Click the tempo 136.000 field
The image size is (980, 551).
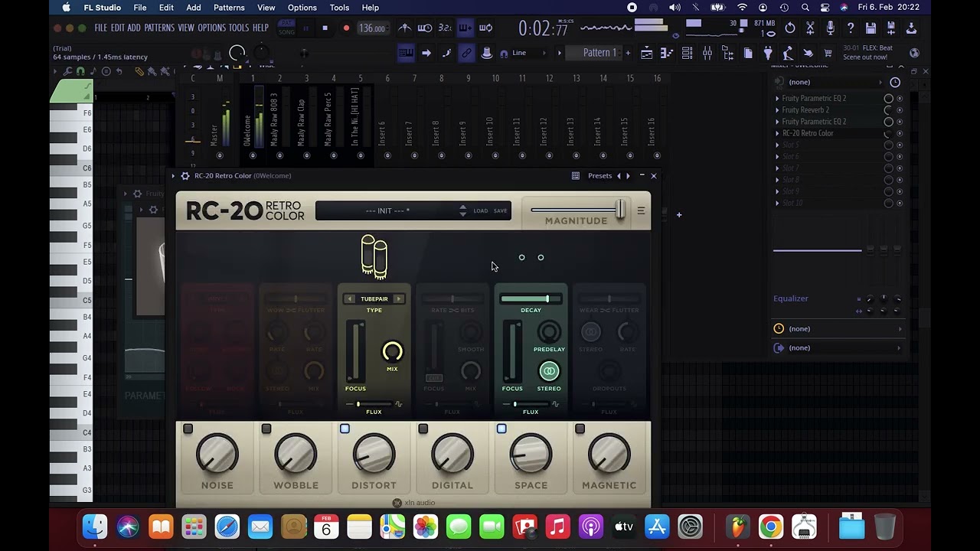[372, 28]
